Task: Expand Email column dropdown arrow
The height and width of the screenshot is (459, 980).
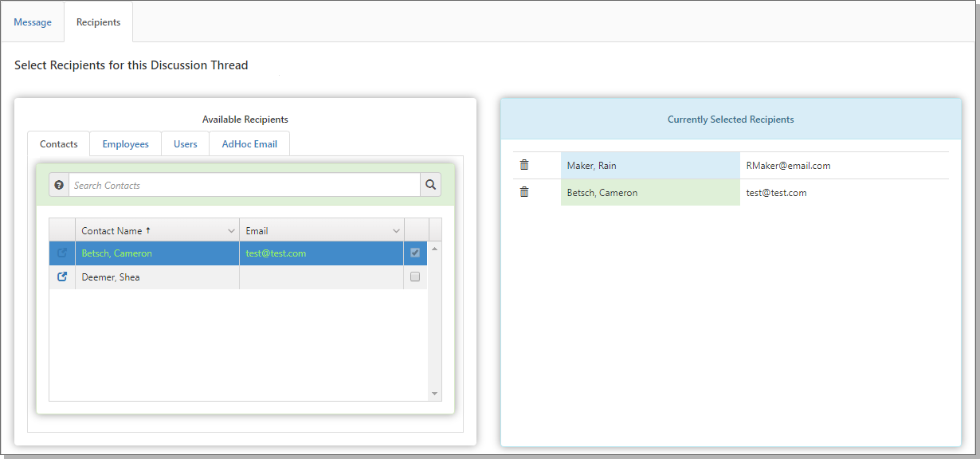Action: coord(396,231)
